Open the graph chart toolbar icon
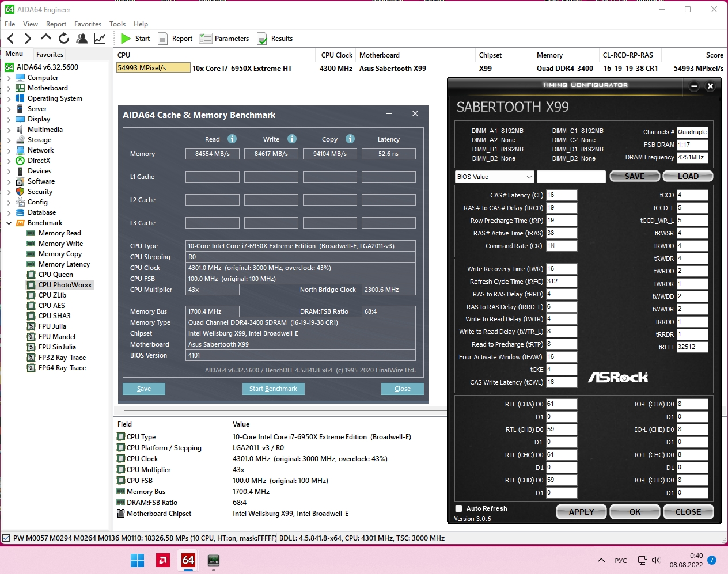Screen dimensions: 728x574 coord(100,39)
